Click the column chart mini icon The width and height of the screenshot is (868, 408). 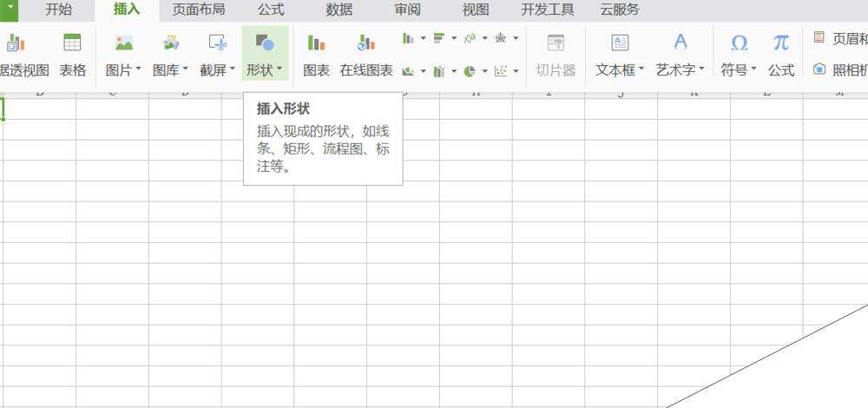pyautogui.click(x=409, y=38)
